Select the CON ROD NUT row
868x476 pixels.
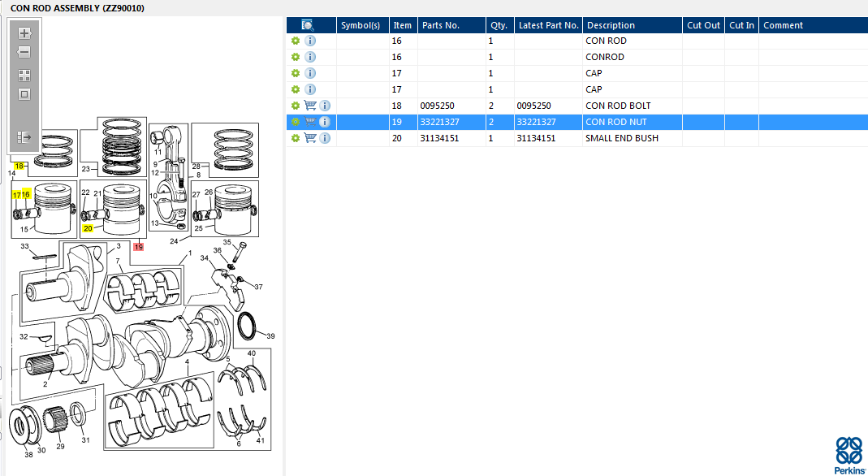[x=577, y=122]
